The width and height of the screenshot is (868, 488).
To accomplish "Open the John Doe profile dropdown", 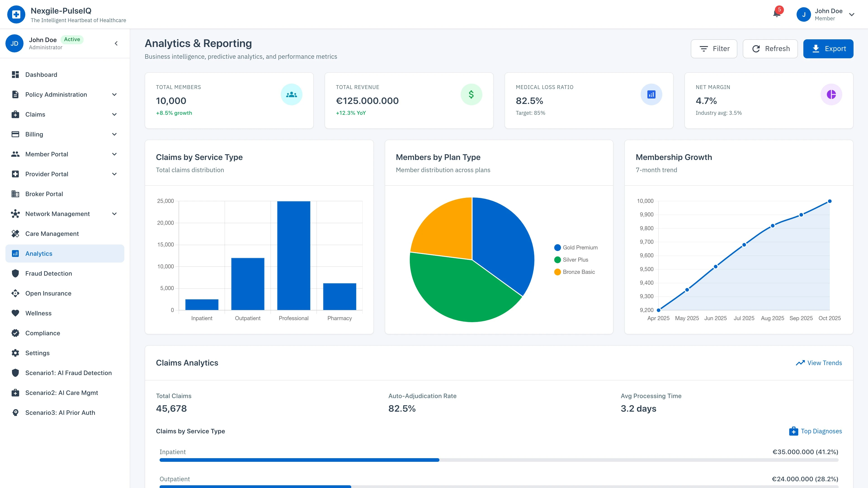I will point(827,14).
